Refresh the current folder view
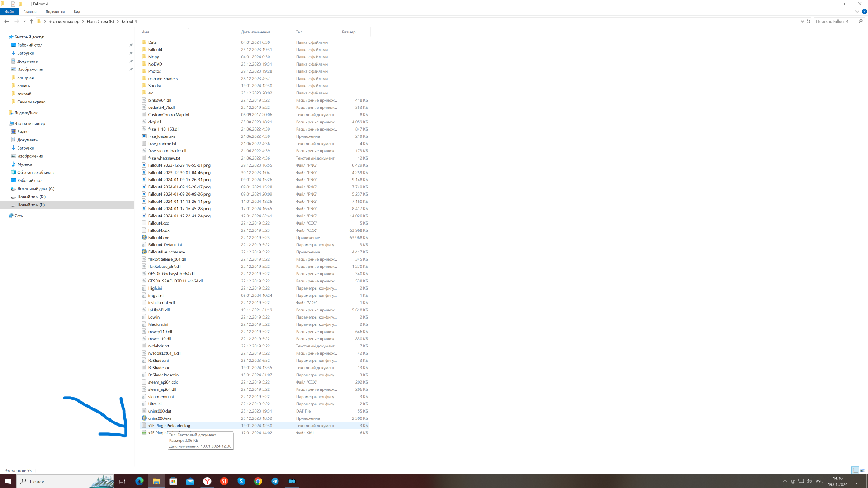 point(808,21)
